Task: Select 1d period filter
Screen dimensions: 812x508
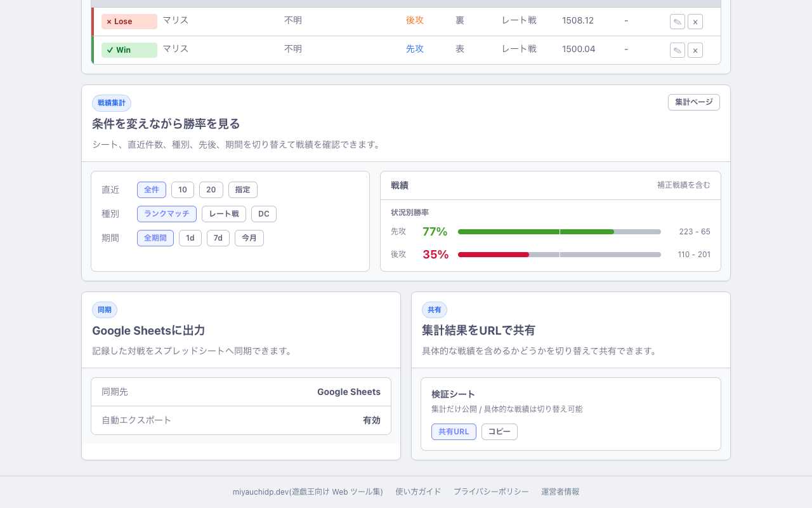Action: click(190, 238)
